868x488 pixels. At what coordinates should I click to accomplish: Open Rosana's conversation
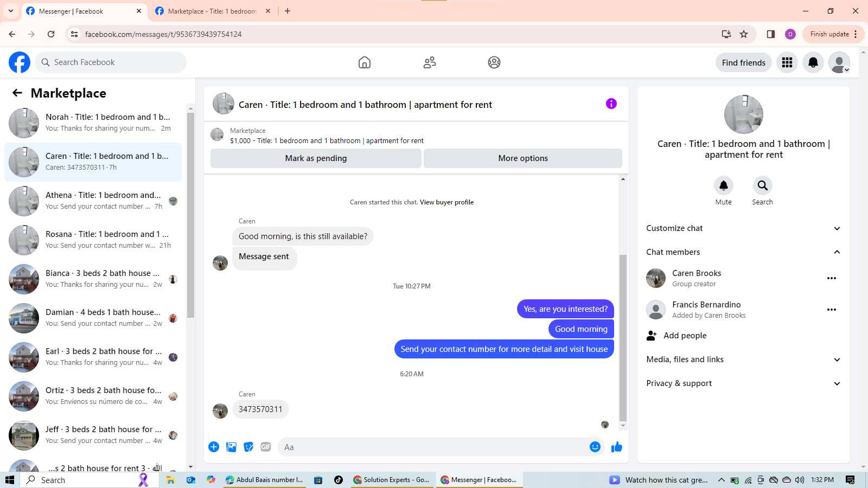pos(93,240)
